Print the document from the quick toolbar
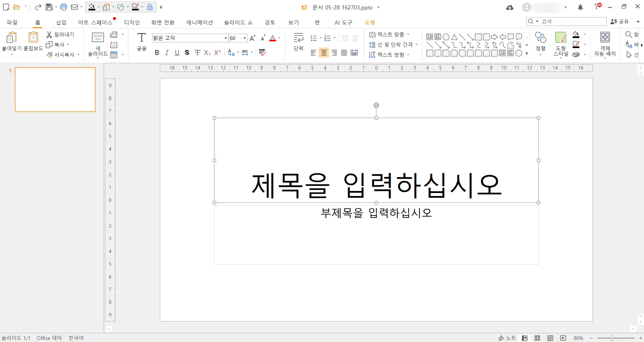The width and height of the screenshot is (644, 342). tap(64, 7)
